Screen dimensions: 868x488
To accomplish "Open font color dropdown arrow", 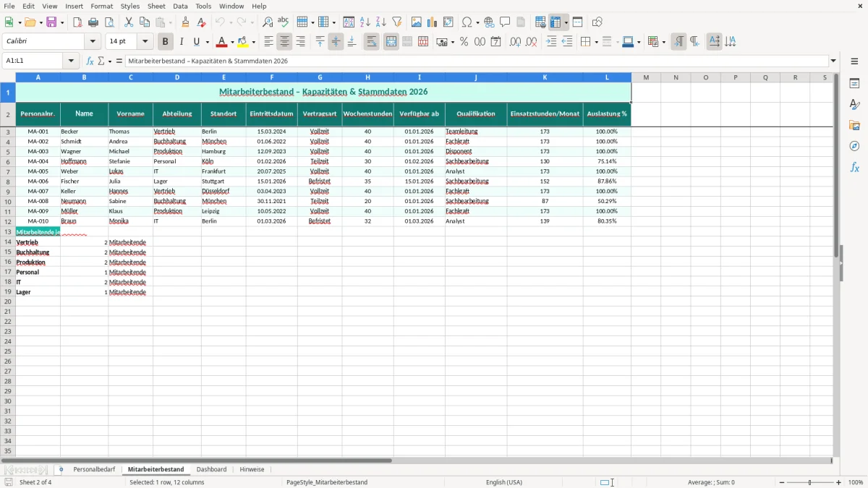I will point(232,42).
